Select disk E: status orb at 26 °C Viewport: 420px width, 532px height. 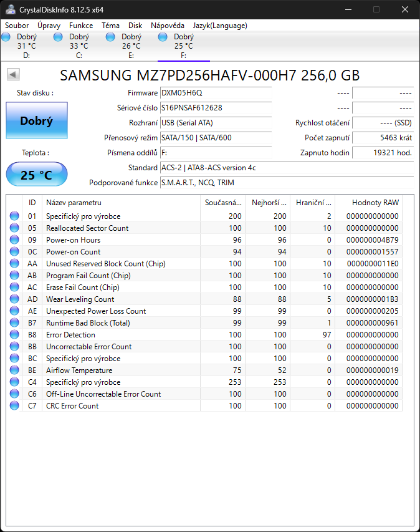pyautogui.click(x=110, y=37)
